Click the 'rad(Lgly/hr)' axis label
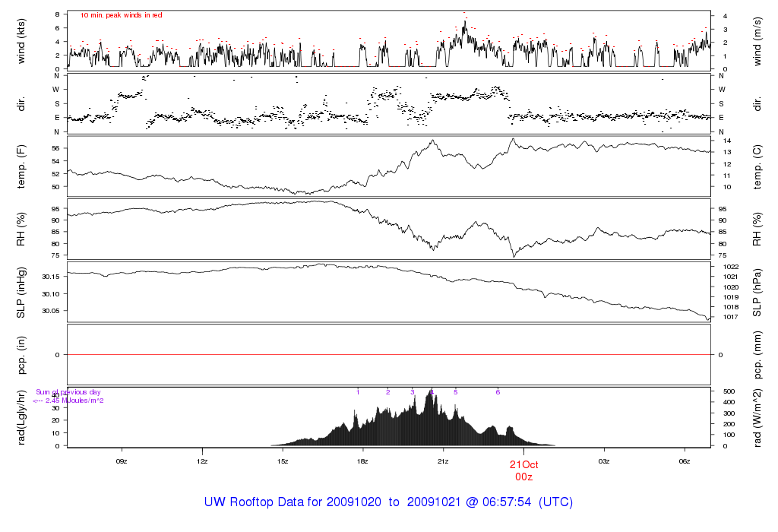Image resolution: width=778 pixels, height=532 pixels. (22, 417)
